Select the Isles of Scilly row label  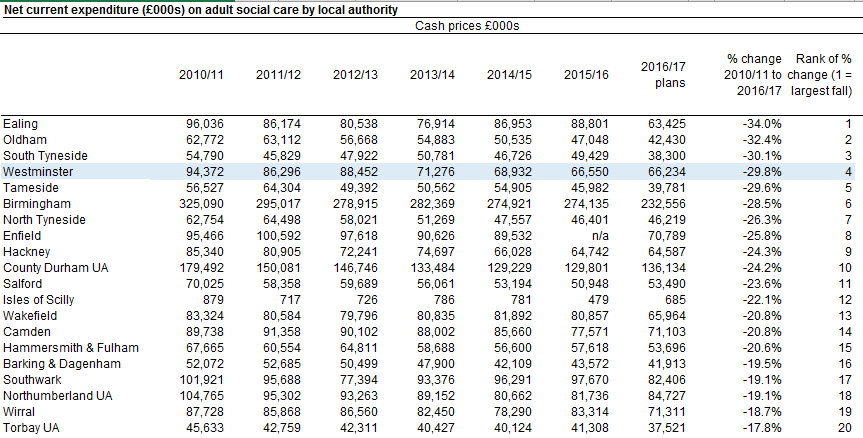[38, 300]
